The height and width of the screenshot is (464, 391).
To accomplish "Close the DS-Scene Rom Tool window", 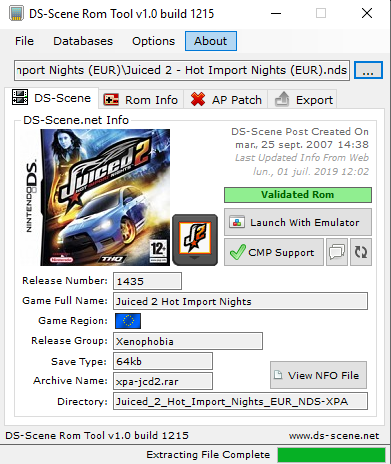I will click(367, 14).
